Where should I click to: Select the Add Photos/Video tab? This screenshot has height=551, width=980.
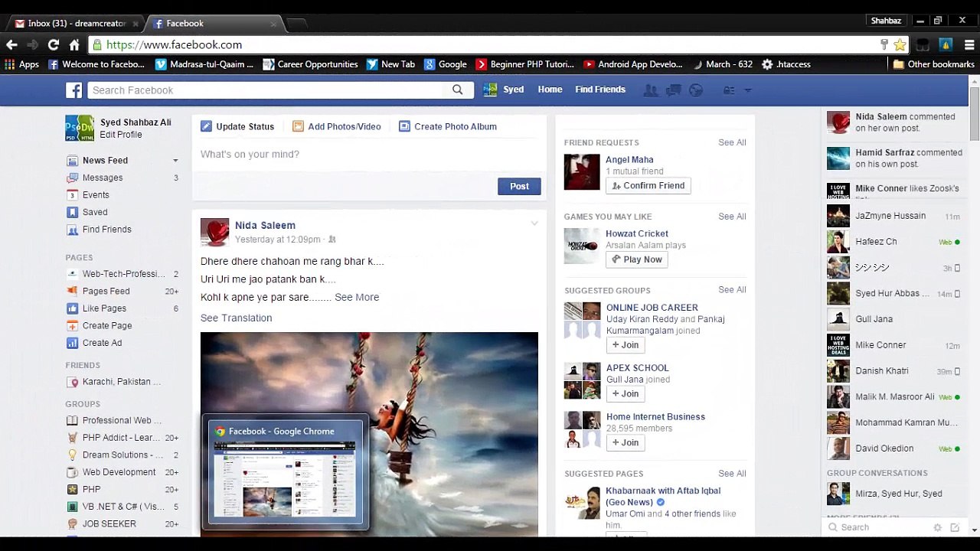click(x=337, y=126)
